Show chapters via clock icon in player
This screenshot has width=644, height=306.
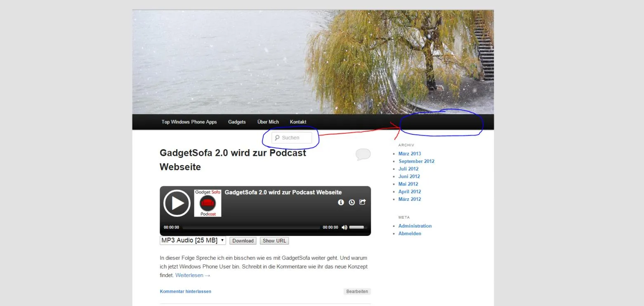pos(352,202)
